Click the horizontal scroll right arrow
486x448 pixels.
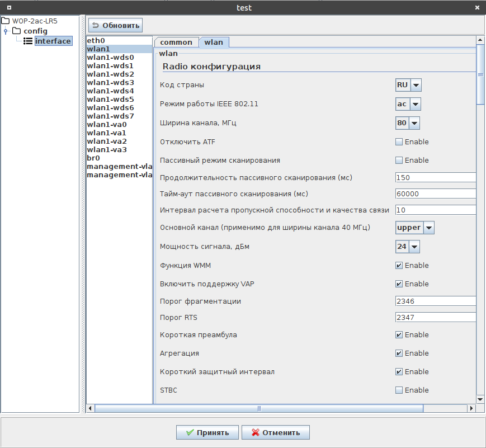[470, 408]
